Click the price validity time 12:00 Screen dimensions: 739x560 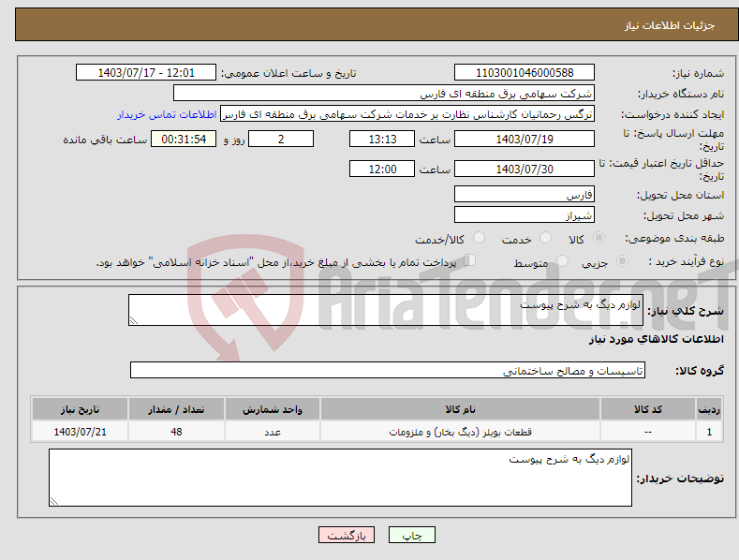pyautogui.click(x=382, y=169)
